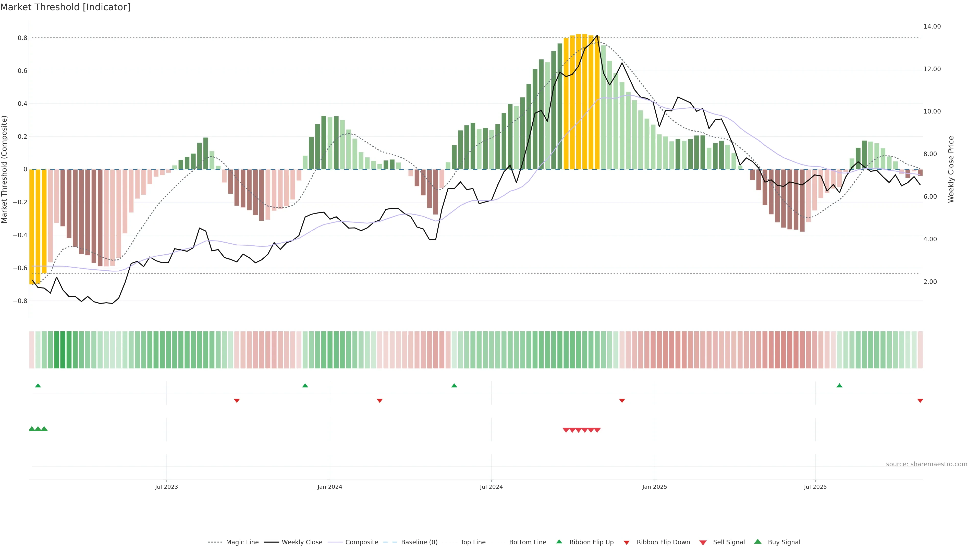Screen dimensions: 980x551
Task: Click the Jul 2024 axis label
Action: (491, 487)
